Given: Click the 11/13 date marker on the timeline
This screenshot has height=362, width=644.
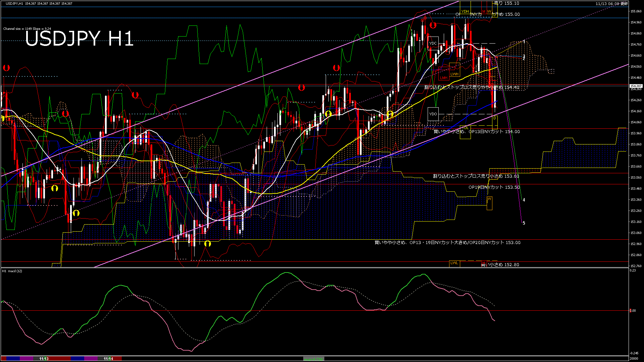Looking at the screenshot, I should tap(44, 359).
